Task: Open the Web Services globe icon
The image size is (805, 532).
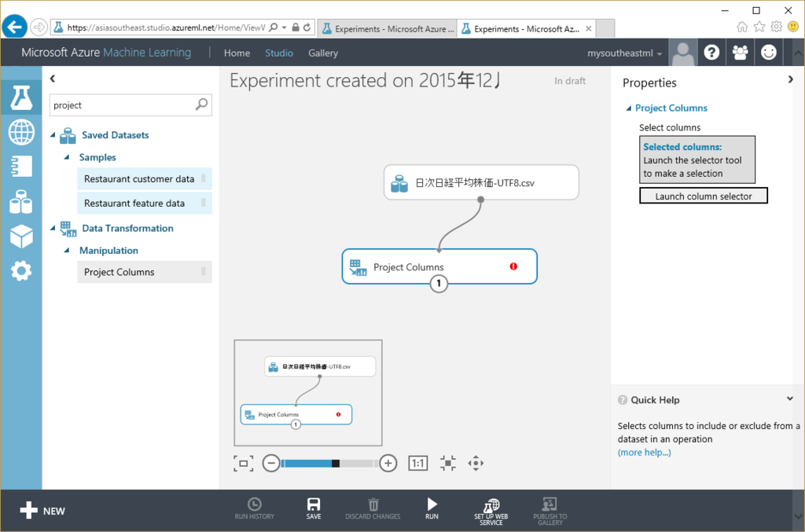Action: [21, 132]
